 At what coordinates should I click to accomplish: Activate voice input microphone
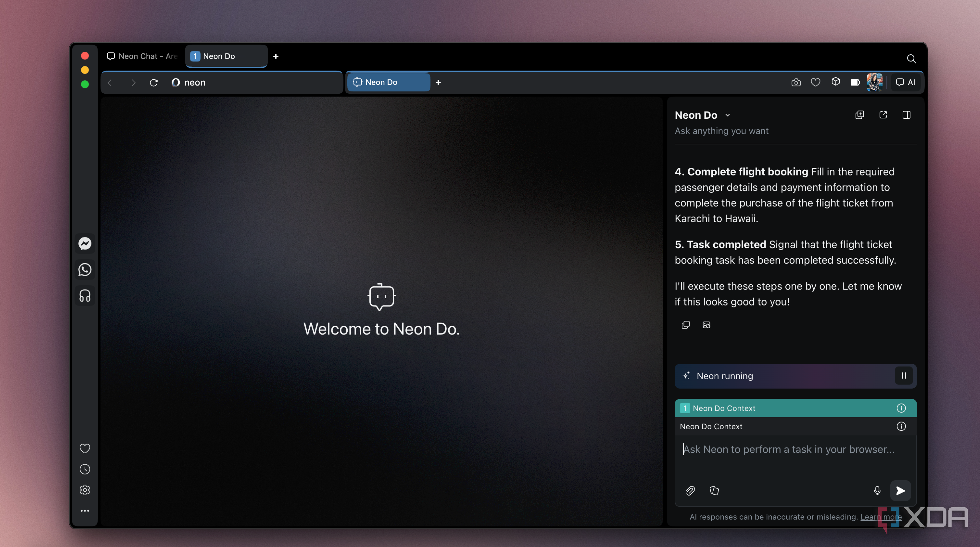click(x=877, y=491)
